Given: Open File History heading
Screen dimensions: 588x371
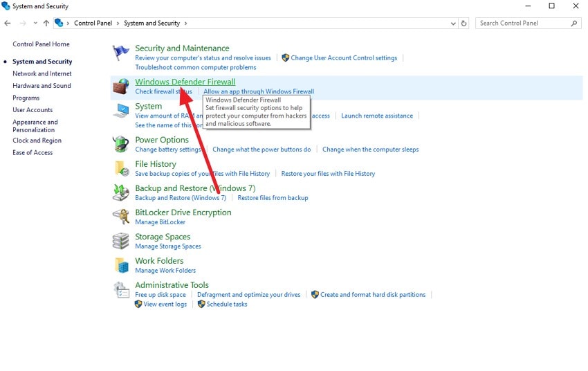Looking at the screenshot, I should click(x=155, y=164).
